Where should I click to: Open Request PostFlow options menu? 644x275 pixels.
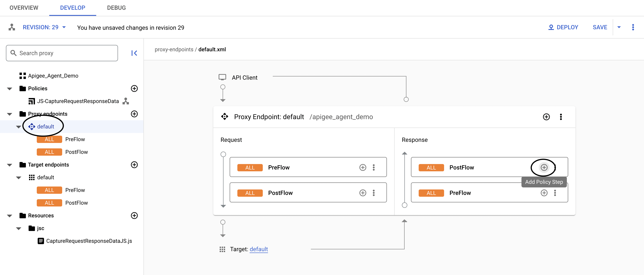[x=374, y=193]
